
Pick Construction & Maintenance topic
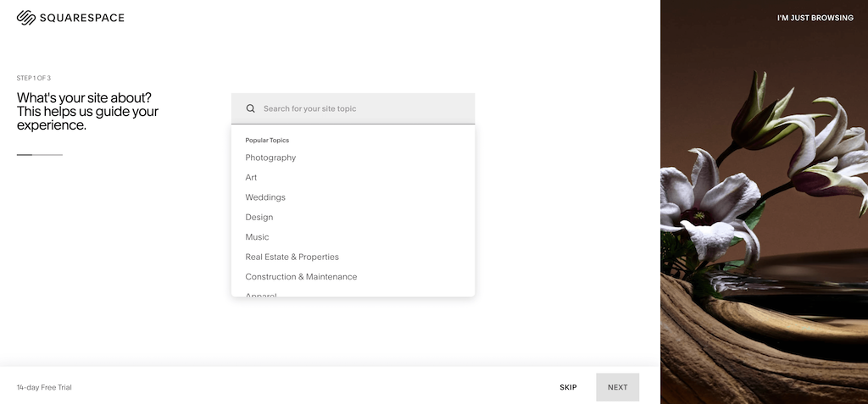click(x=301, y=277)
